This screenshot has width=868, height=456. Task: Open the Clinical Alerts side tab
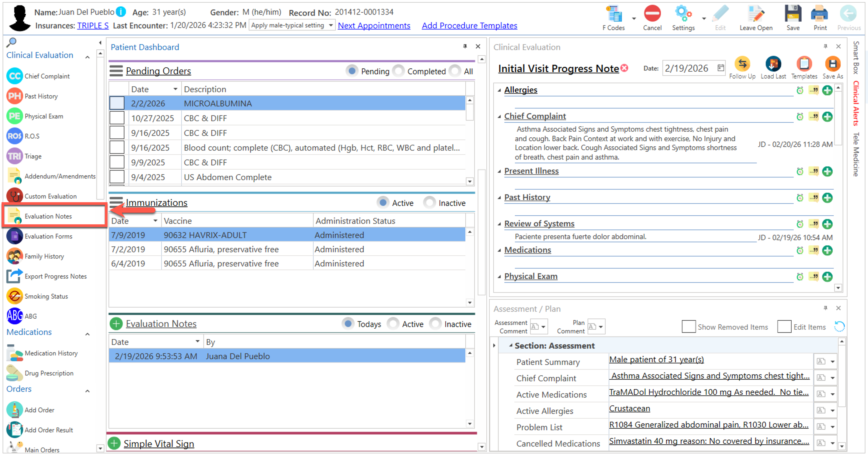(x=856, y=103)
